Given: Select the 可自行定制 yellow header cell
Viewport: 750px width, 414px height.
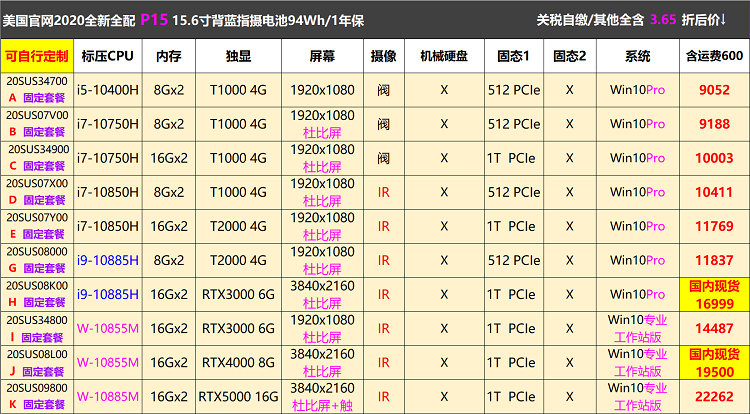Looking at the screenshot, I should pos(37,56).
